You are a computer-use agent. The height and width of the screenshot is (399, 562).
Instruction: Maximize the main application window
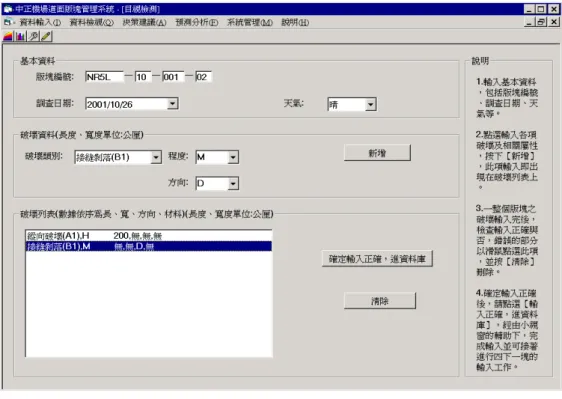(x=541, y=9)
